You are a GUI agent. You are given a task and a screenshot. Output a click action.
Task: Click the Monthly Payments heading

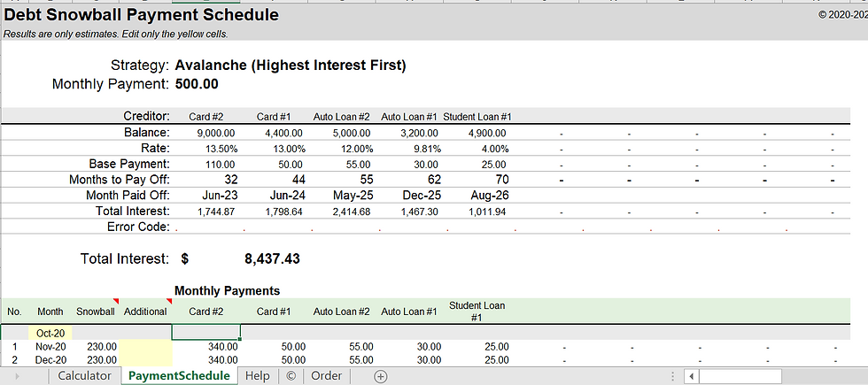(x=227, y=290)
